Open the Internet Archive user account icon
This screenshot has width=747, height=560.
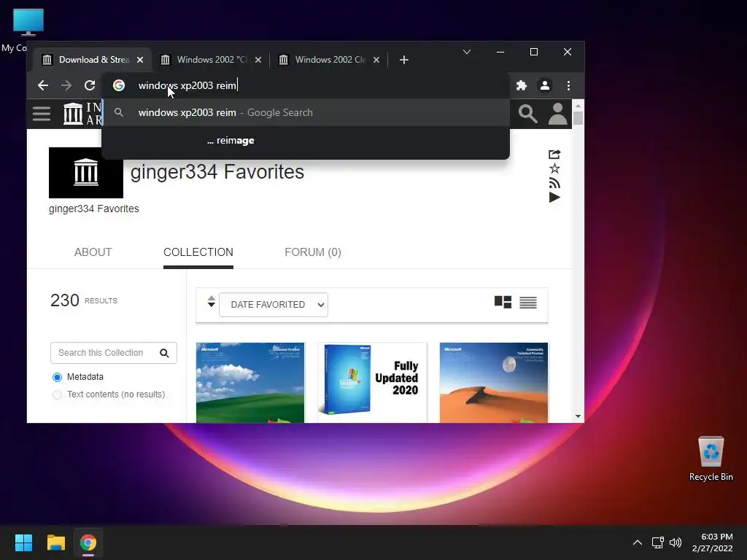pyautogui.click(x=557, y=113)
